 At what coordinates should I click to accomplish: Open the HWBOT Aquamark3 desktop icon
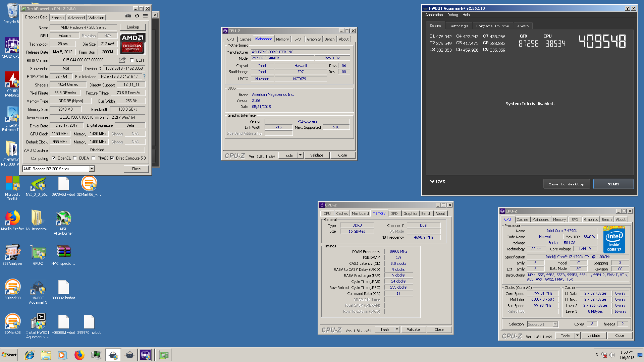tap(38, 292)
